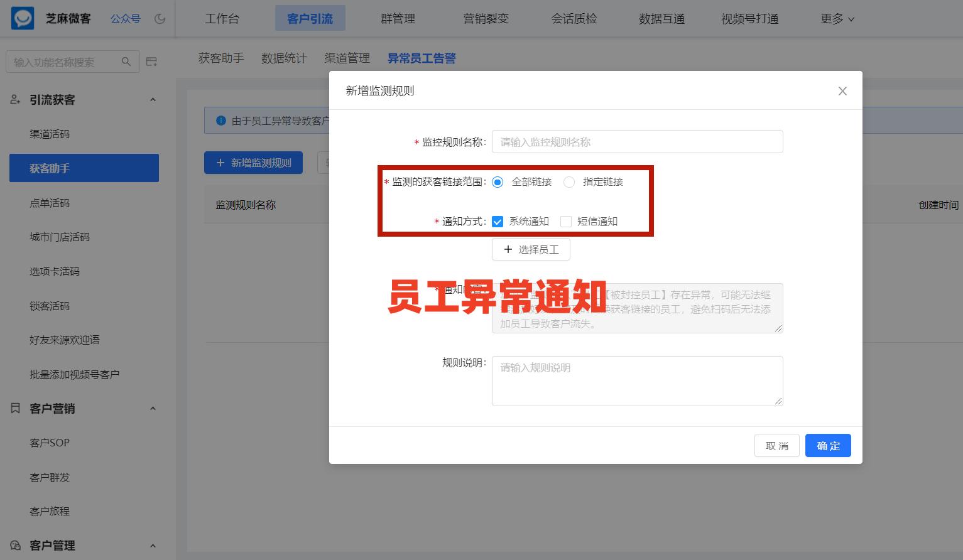This screenshot has width=963, height=560.
Task: Click the panel collapse icon beside the search box
Action: (x=151, y=61)
